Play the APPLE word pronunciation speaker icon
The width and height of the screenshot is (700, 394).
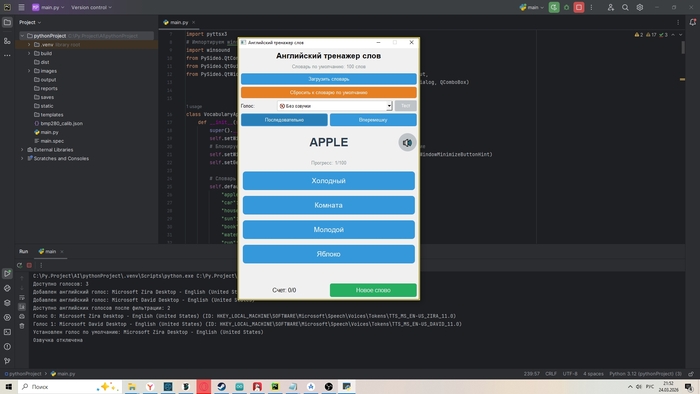coord(407,143)
